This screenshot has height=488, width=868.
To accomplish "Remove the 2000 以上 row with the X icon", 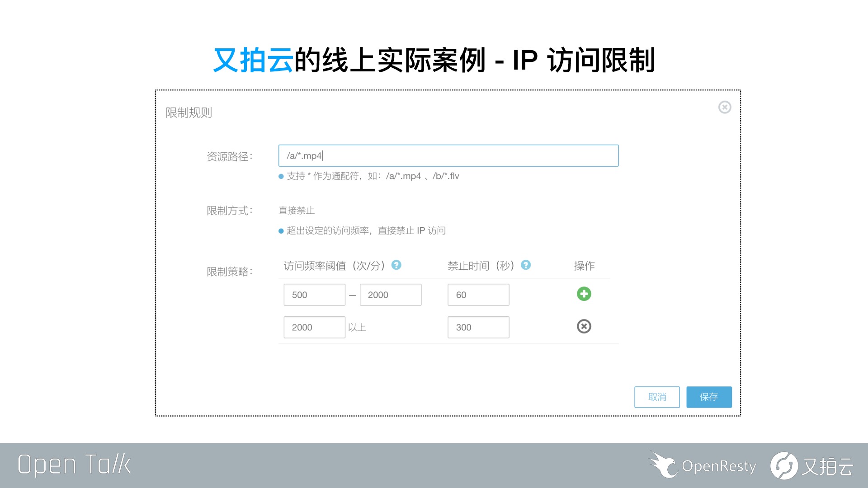I will (584, 326).
